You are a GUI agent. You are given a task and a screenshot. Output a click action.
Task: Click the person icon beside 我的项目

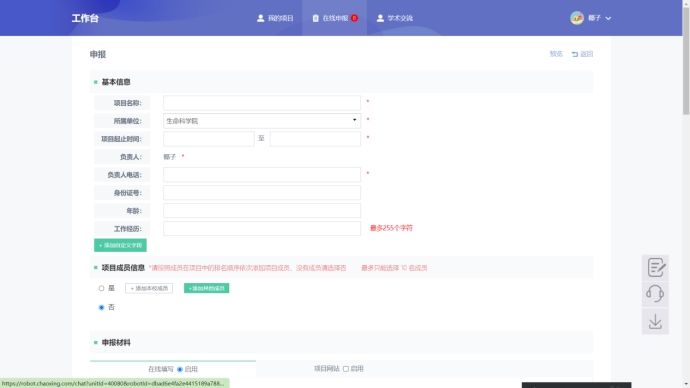(261, 18)
